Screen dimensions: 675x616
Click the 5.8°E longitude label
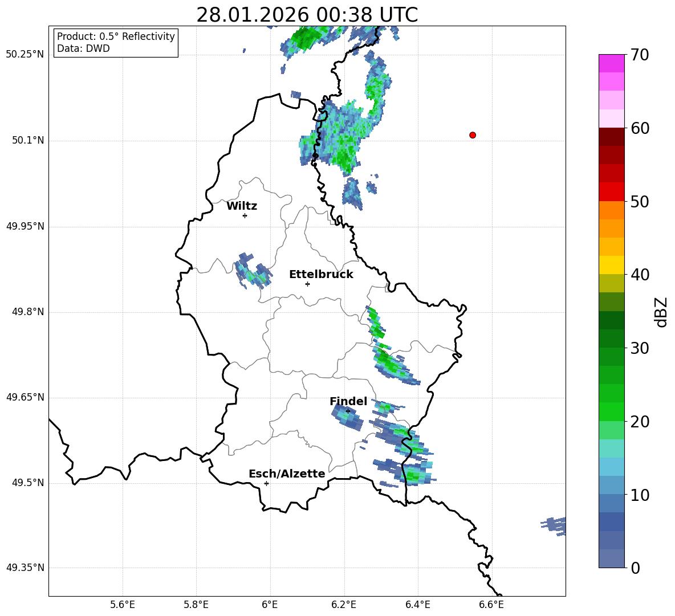pyautogui.click(x=196, y=605)
